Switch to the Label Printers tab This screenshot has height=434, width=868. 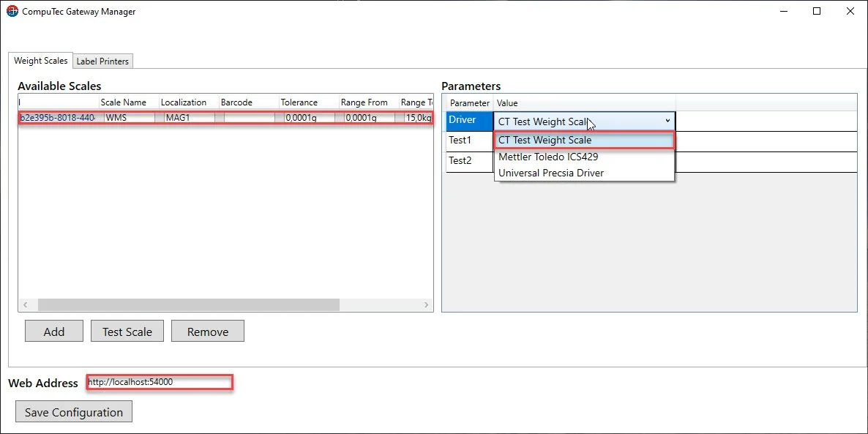(102, 61)
